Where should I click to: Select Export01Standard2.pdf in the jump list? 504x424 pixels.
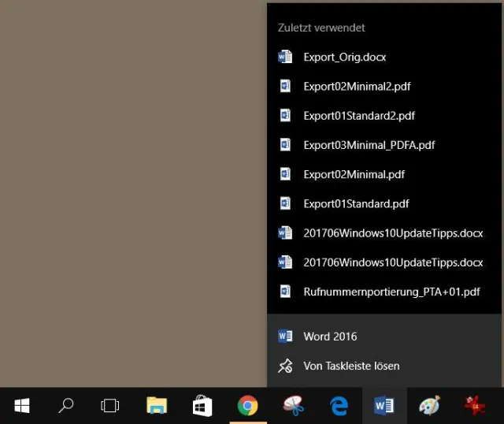(x=359, y=116)
